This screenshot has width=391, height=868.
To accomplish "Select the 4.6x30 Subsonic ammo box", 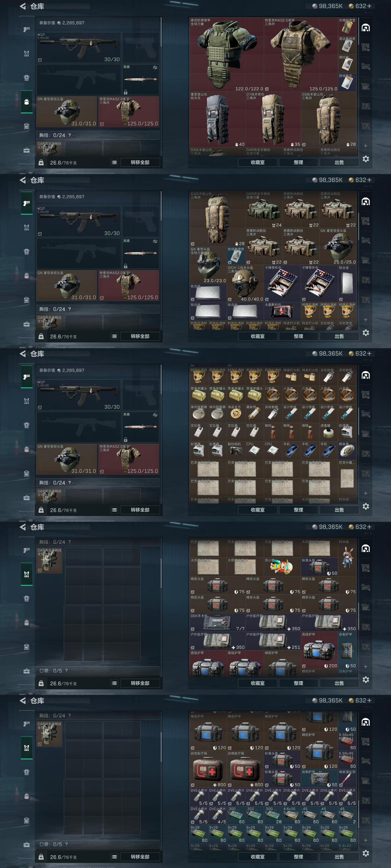I will 291,815.
